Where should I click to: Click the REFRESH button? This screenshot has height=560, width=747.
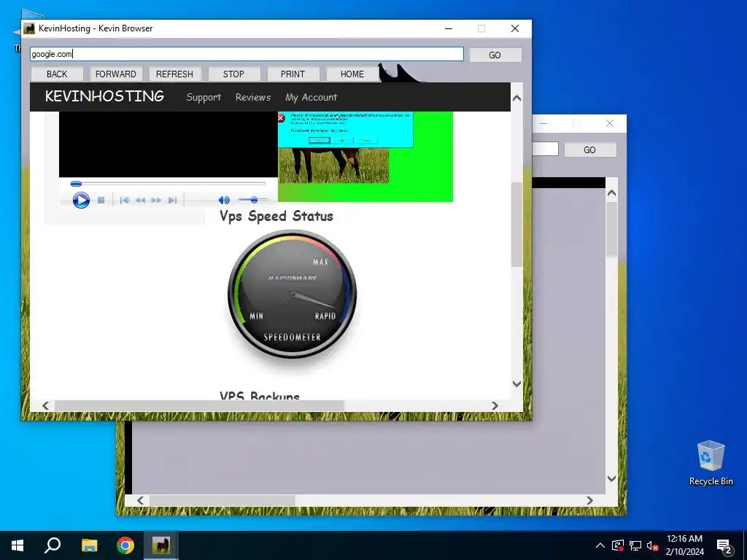point(174,74)
